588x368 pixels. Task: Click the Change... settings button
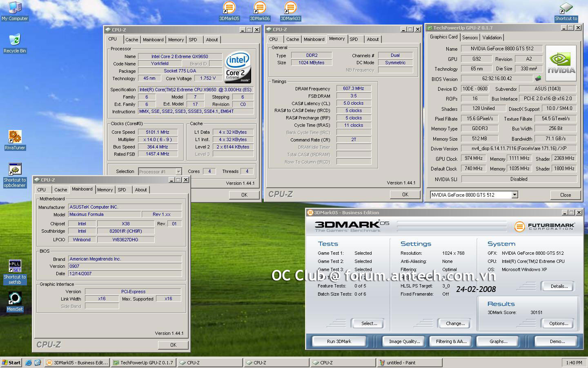point(455,323)
